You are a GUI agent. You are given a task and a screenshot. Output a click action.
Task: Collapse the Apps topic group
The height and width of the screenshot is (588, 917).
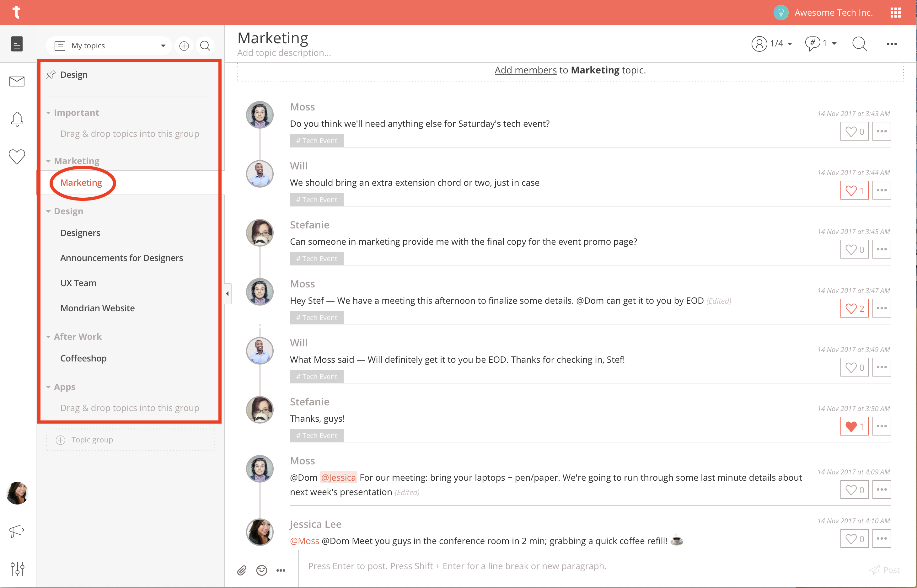click(48, 387)
